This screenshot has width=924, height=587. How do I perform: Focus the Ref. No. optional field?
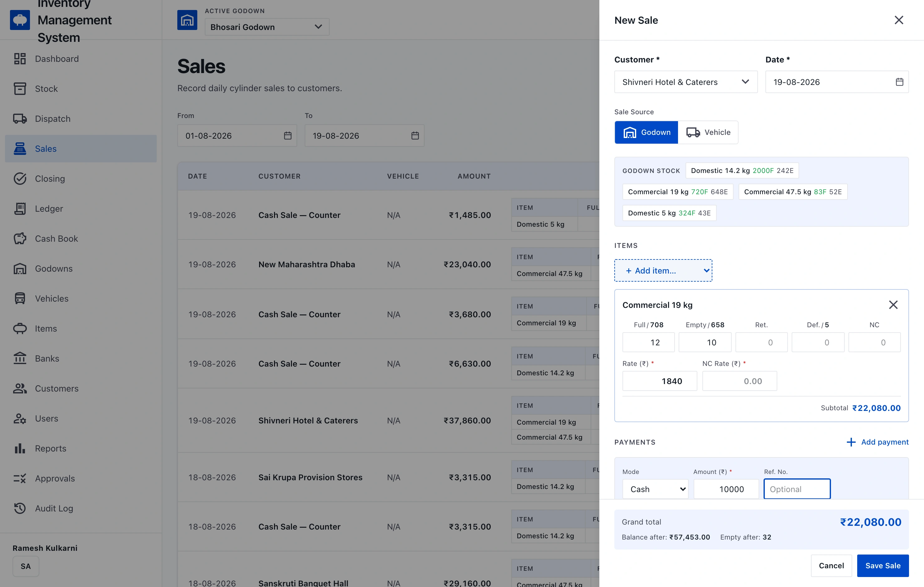pyautogui.click(x=797, y=489)
